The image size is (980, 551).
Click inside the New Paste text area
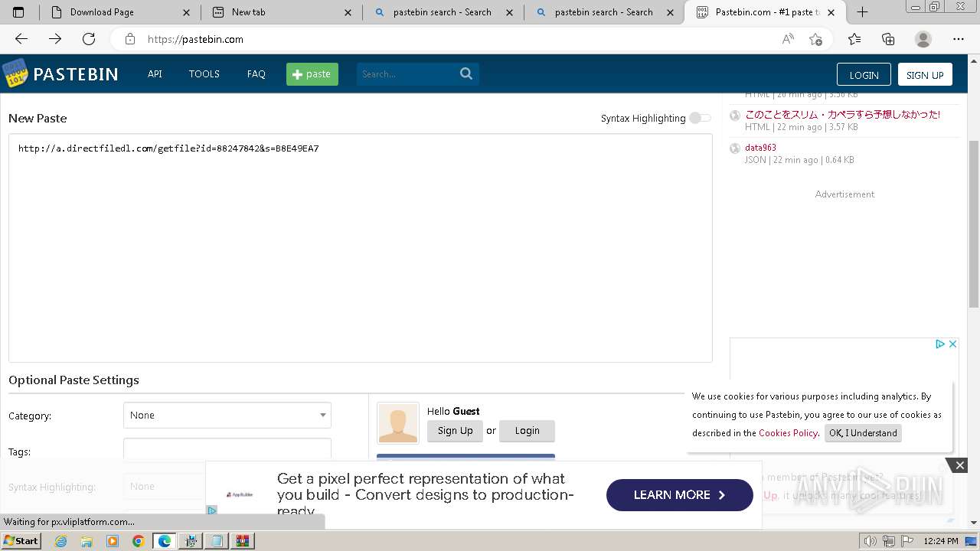(361, 248)
